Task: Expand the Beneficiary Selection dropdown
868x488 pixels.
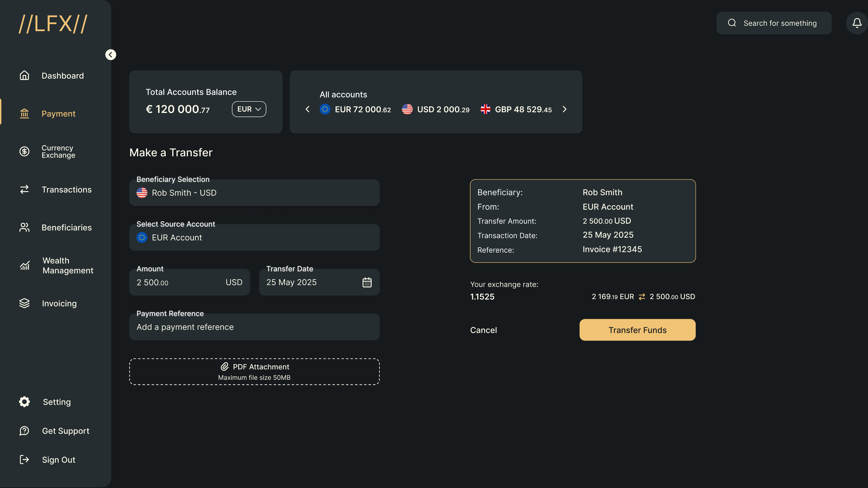Action: coord(254,193)
